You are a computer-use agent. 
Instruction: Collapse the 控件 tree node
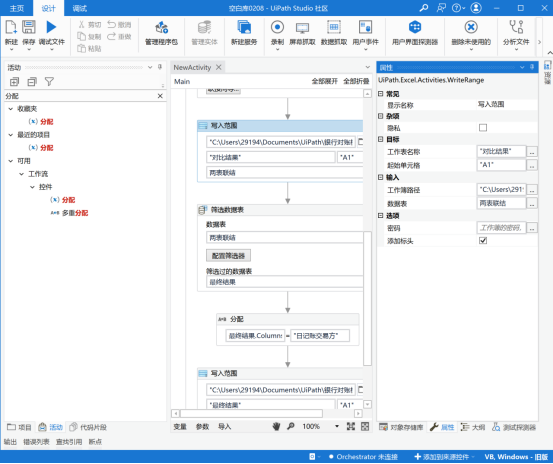(32, 187)
